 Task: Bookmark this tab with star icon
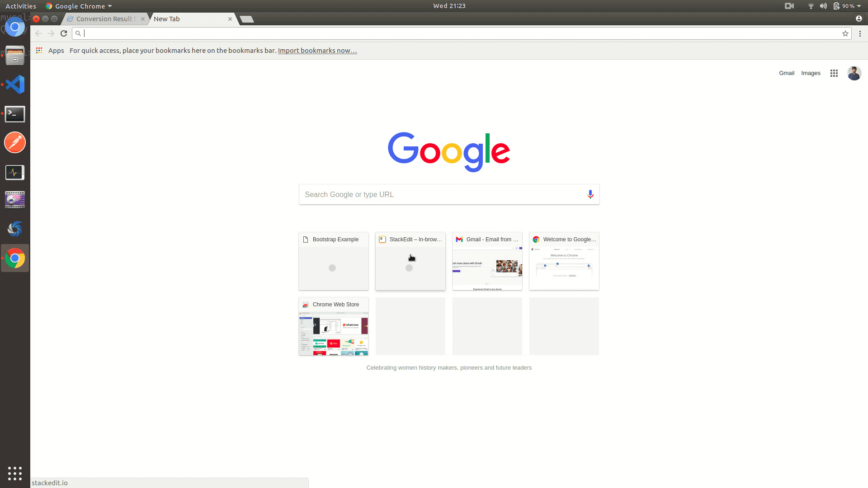coord(845,33)
